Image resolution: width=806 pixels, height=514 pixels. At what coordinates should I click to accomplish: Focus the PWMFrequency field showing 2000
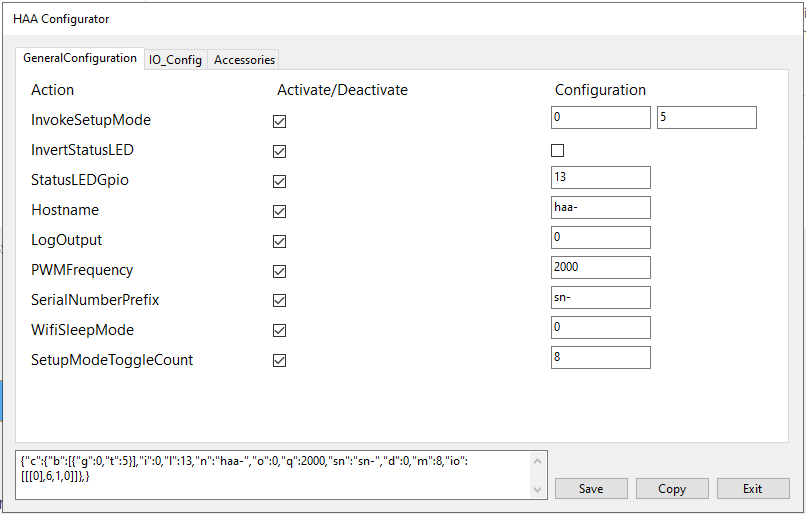[600, 267]
